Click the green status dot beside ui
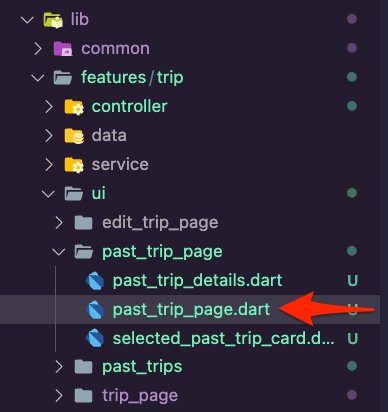Image resolution: width=388 pixels, height=412 pixels. pyautogui.click(x=352, y=193)
